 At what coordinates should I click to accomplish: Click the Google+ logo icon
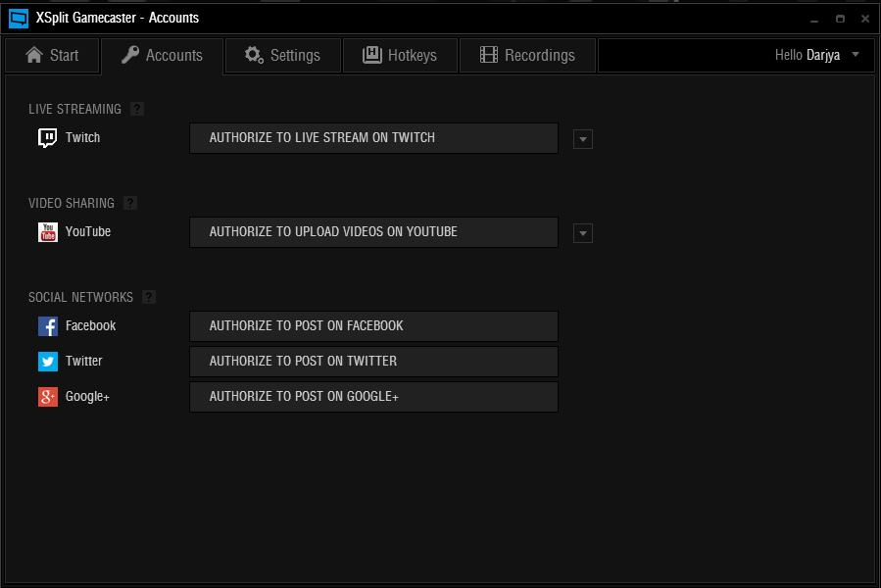coord(48,397)
